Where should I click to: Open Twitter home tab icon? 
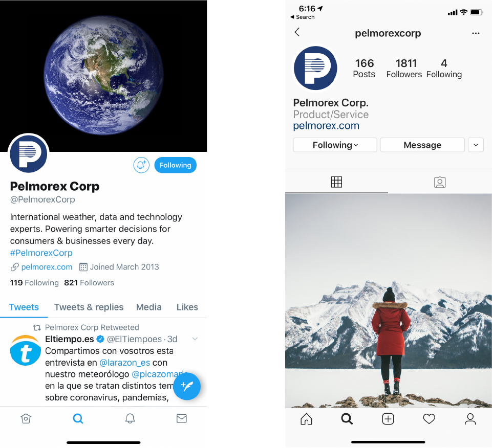click(x=26, y=418)
